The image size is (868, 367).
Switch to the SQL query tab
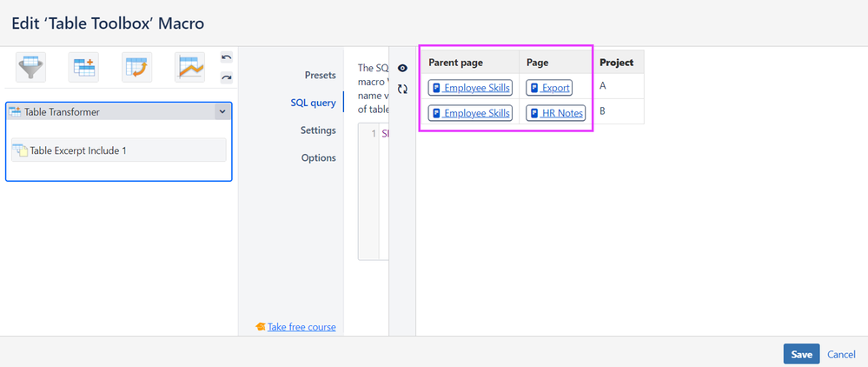click(314, 103)
